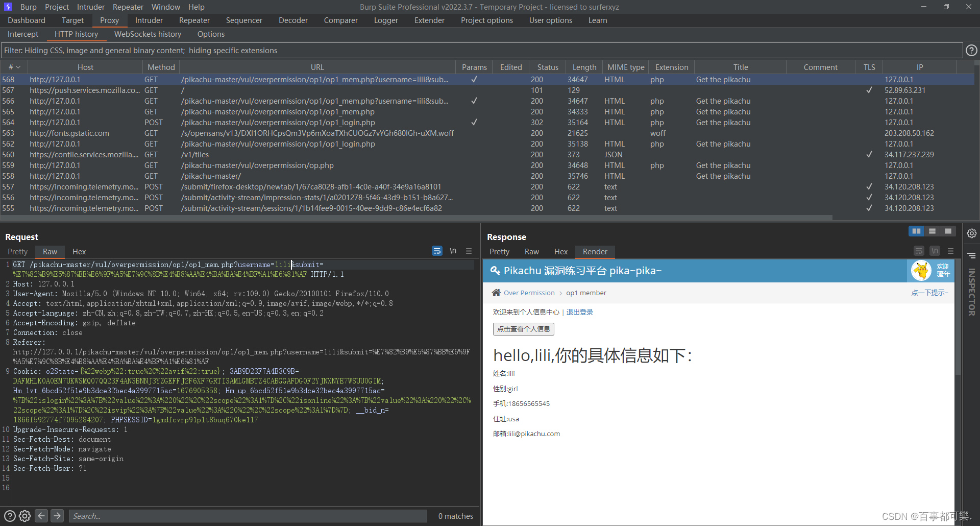Viewport: 980px width, 526px height.
Task: Toggle \n characters in Response panel
Action: click(x=935, y=251)
